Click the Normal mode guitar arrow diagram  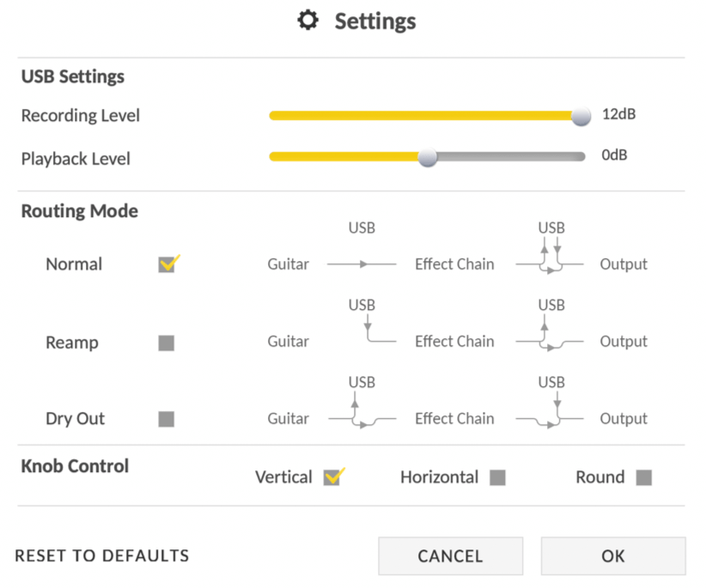tap(362, 264)
